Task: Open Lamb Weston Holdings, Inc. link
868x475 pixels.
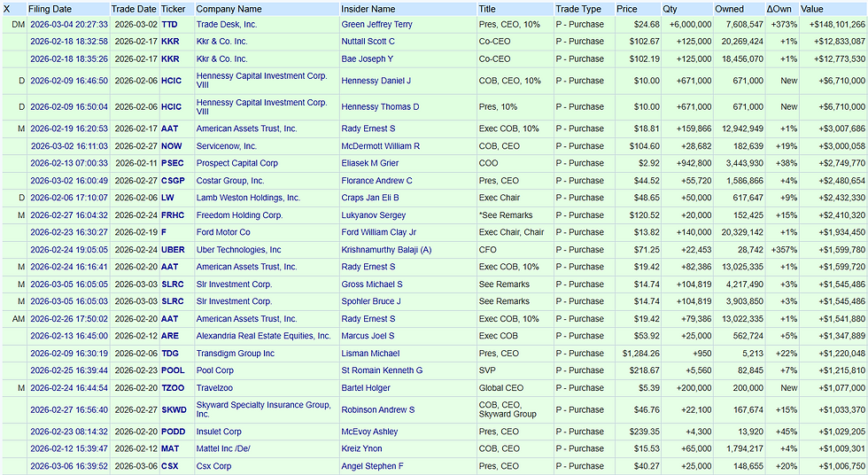Action: pos(248,198)
